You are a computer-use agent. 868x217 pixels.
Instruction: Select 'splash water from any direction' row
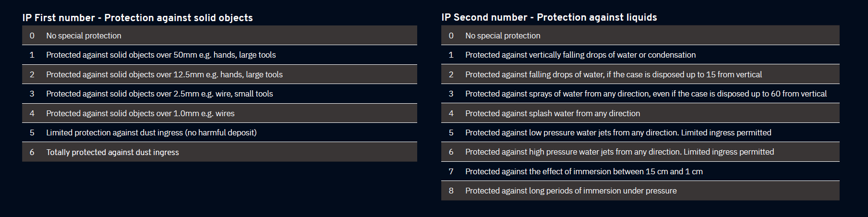click(x=553, y=113)
